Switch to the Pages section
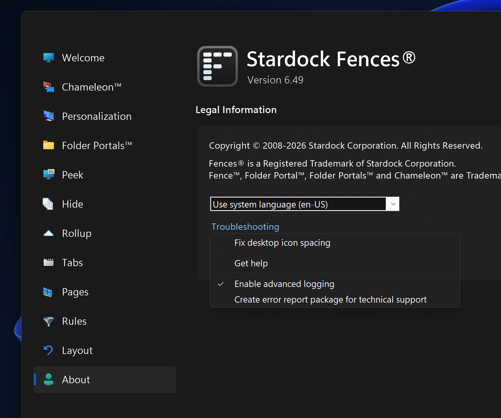Screen dimensions: 501x418 75,292
